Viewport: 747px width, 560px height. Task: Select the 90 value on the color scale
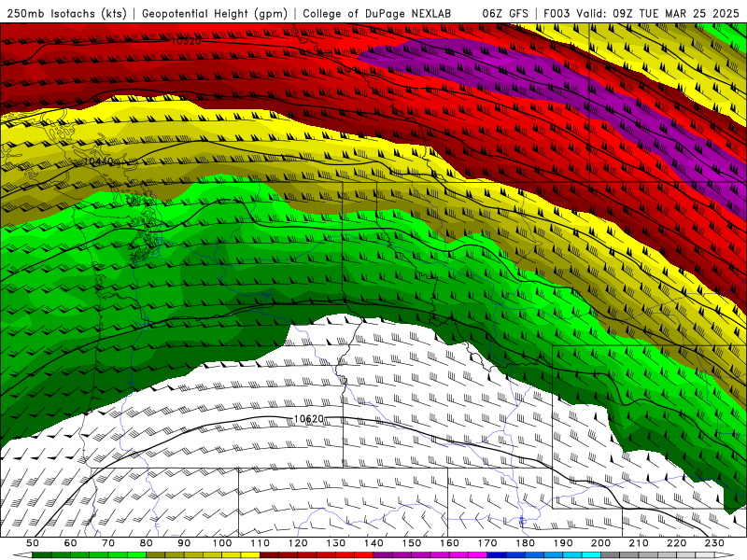[184, 543]
